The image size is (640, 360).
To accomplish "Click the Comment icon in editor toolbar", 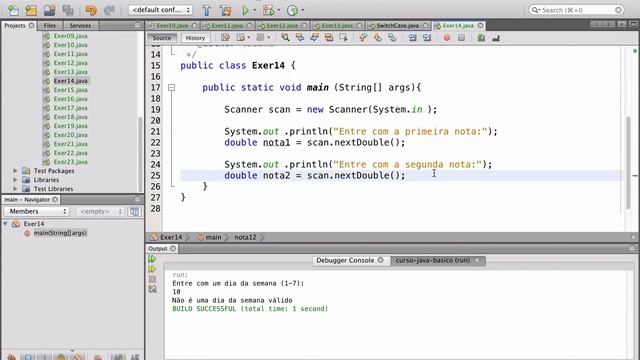I will coord(481,38).
